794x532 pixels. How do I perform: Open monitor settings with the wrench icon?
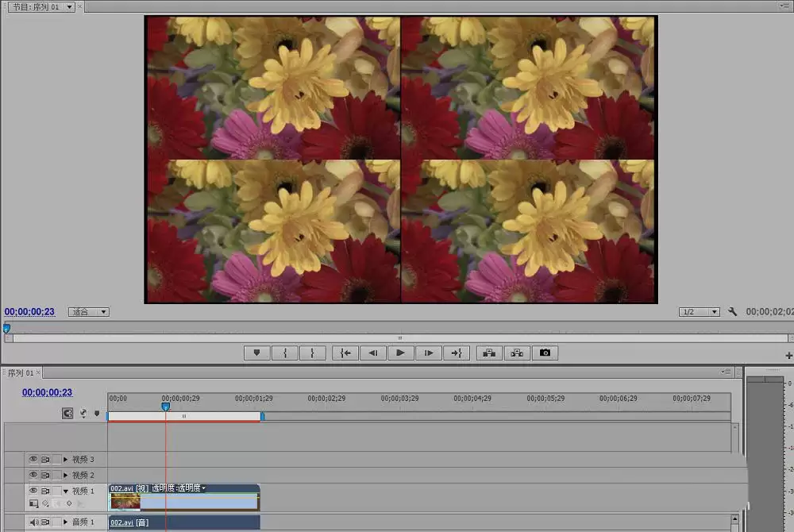(x=732, y=311)
